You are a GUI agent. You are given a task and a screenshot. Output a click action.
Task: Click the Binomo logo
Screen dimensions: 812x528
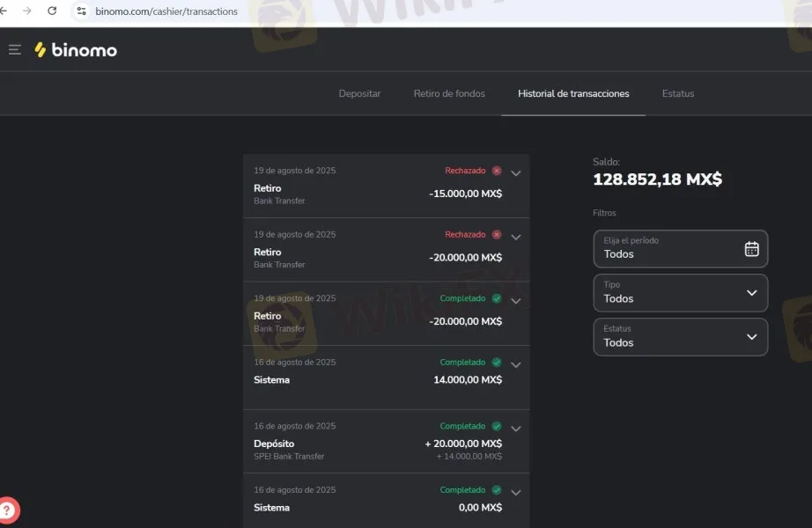(x=76, y=50)
